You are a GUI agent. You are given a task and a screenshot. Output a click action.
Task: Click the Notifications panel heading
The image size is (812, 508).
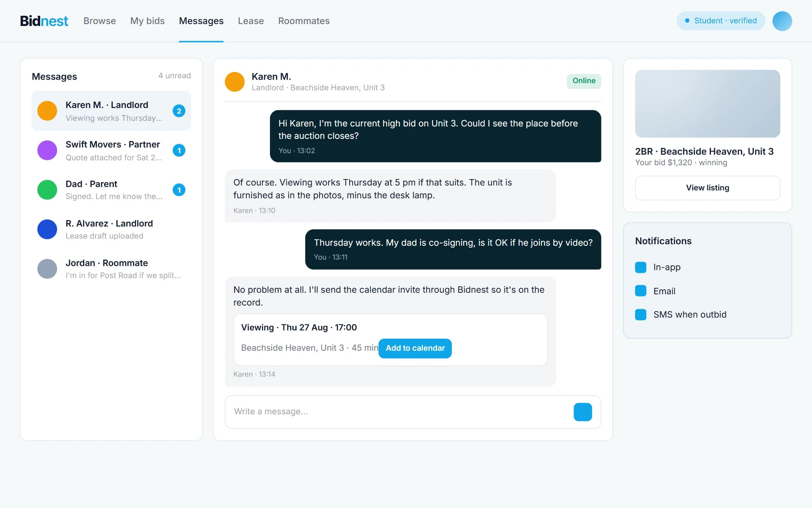(663, 241)
